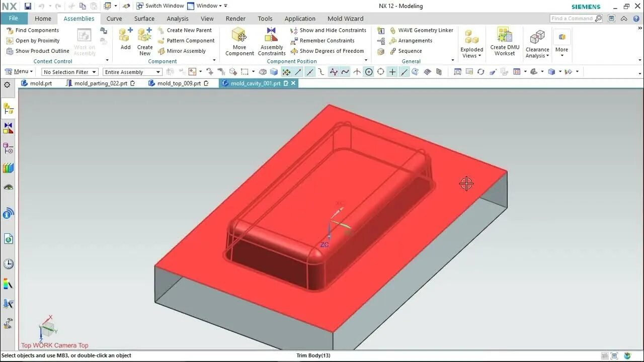Toggle the Snap to Quadrant Point circle icon
The height and width of the screenshot is (362, 644).
(x=380, y=72)
